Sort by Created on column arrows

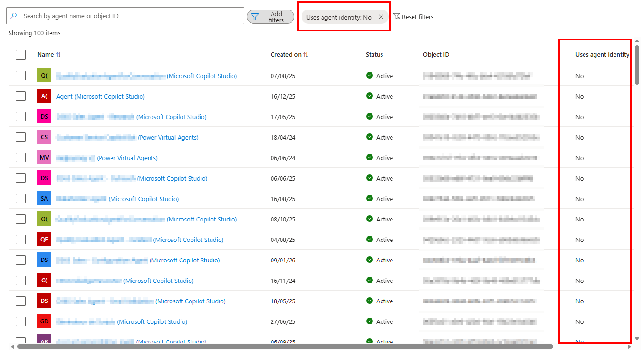click(306, 55)
